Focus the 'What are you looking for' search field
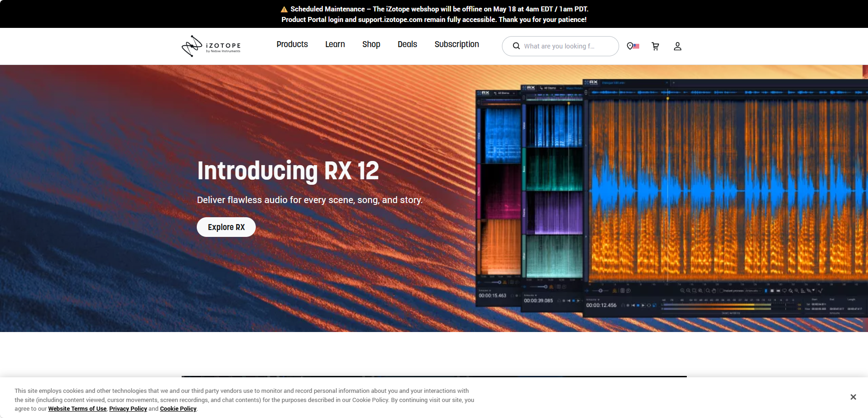Screen dimensions: 868x418 (x=561, y=46)
